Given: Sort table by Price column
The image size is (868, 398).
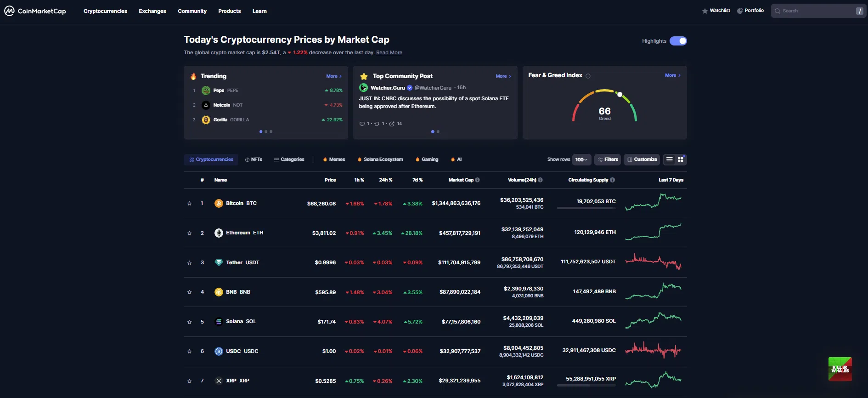Looking at the screenshot, I should [330, 180].
